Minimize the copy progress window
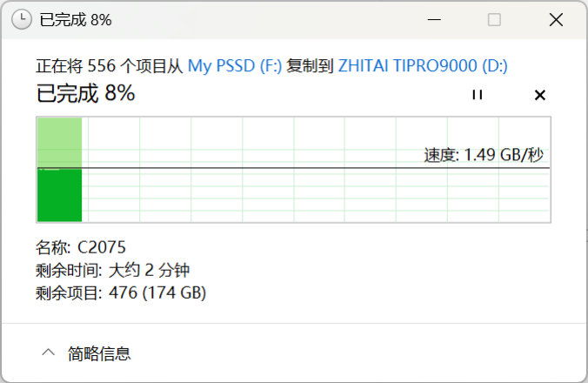The width and height of the screenshot is (588, 383). coord(435,19)
